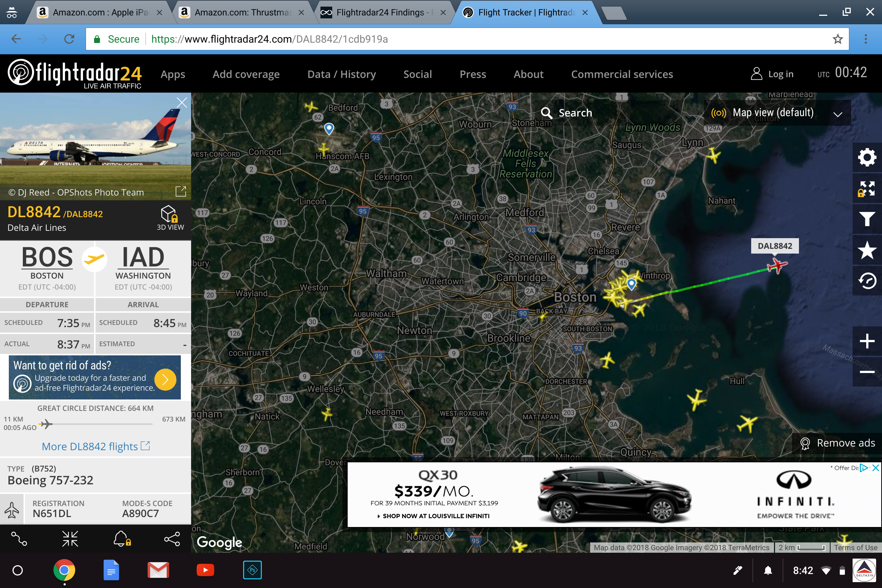This screenshot has width=882, height=588.
Task: Open bookmarks star icon on map
Action: coord(867,251)
